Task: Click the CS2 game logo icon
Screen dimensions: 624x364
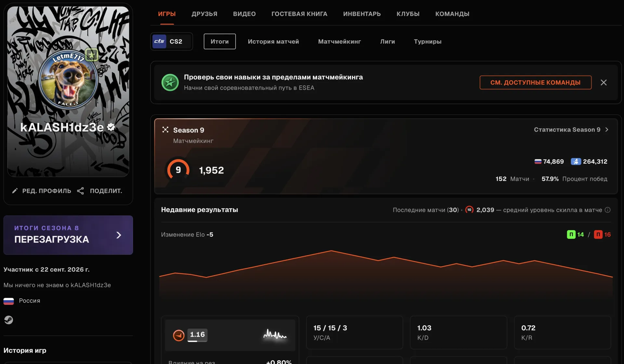Action: (159, 41)
